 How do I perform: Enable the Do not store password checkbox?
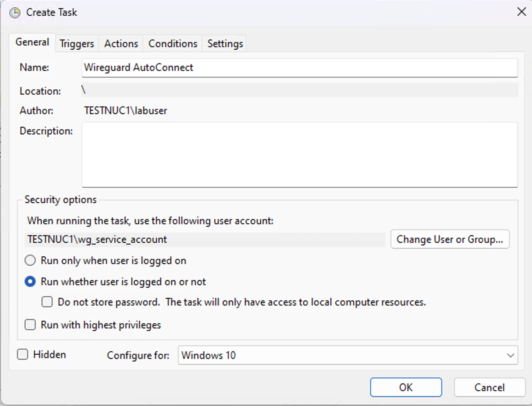point(47,302)
